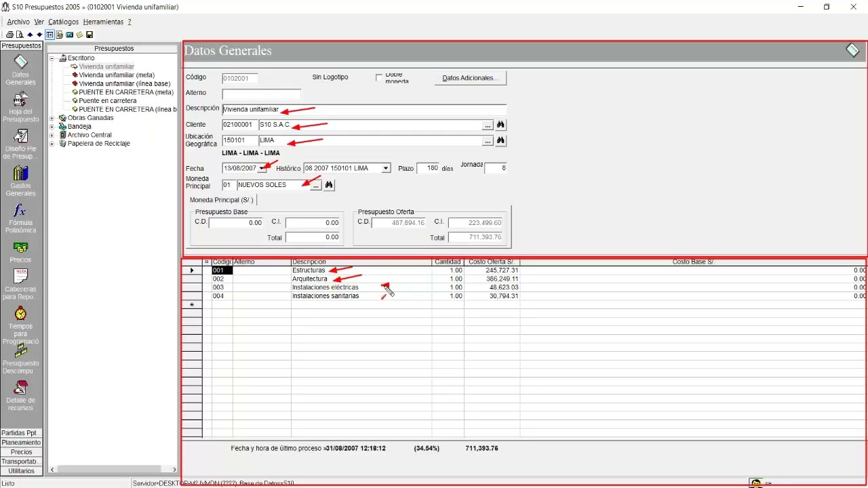Viewport: 868px width, 488px height.
Task: Select the Moneda Principal (S/.) tab
Action: tap(221, 200)
